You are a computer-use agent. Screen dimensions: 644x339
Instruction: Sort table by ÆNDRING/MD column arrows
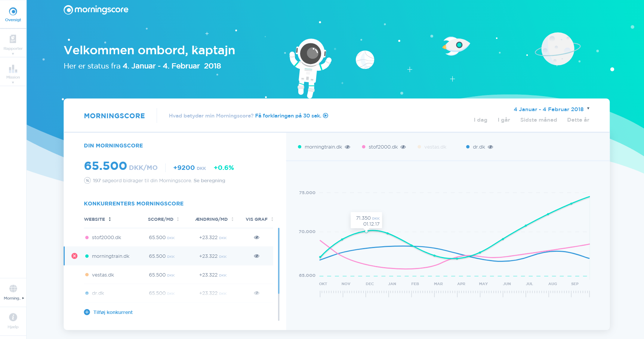tap(232, 219)
